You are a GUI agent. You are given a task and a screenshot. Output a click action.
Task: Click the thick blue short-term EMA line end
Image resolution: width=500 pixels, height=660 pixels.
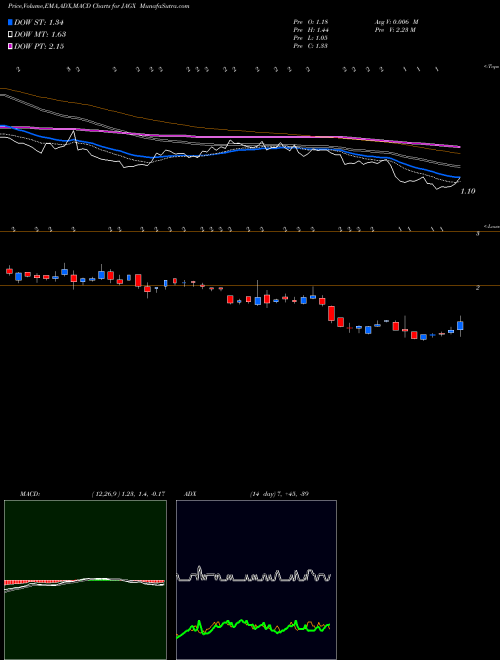pos(458,177)
